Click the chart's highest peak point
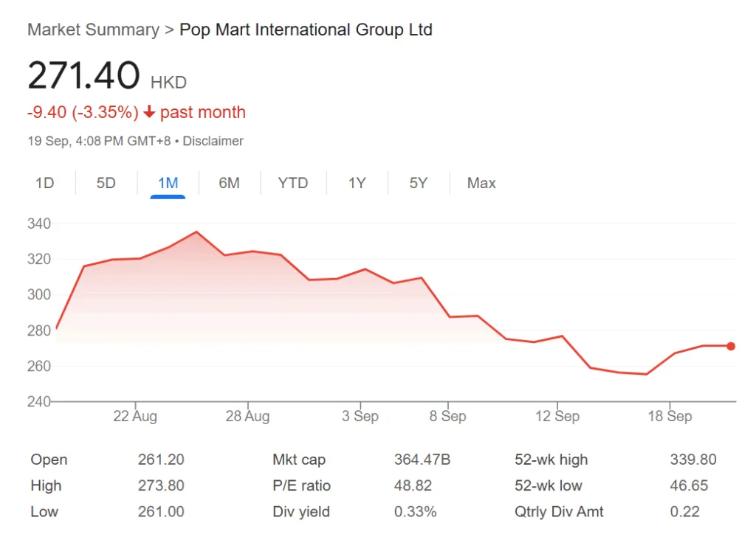 (x=196, y=232)
